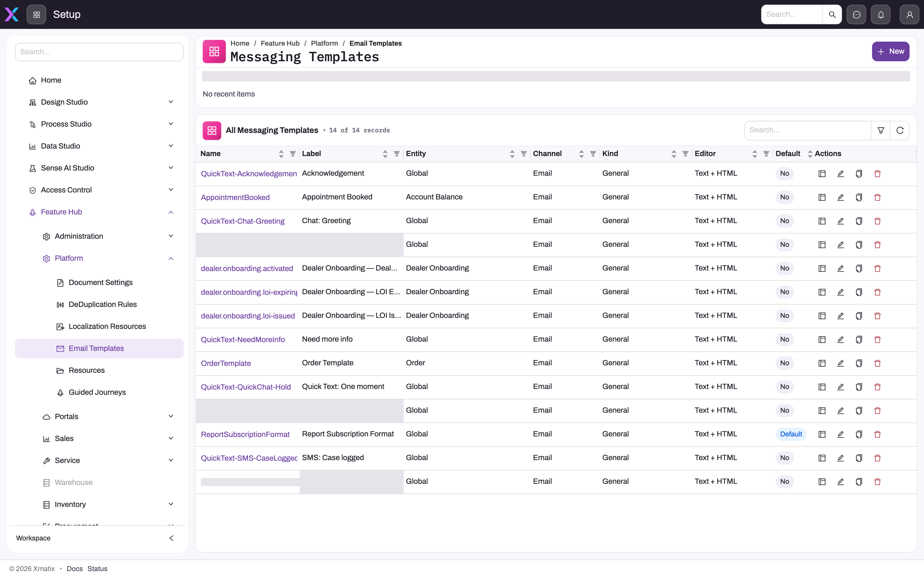Viewport: 924px width, 578px height.
Task: Open the user profile icon
Action: 910,14
